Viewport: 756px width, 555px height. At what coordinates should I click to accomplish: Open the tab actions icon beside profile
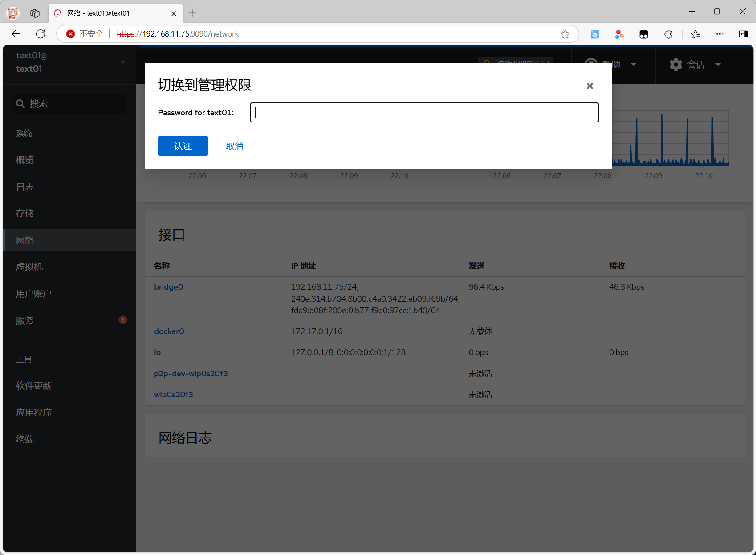click(35, 13)
